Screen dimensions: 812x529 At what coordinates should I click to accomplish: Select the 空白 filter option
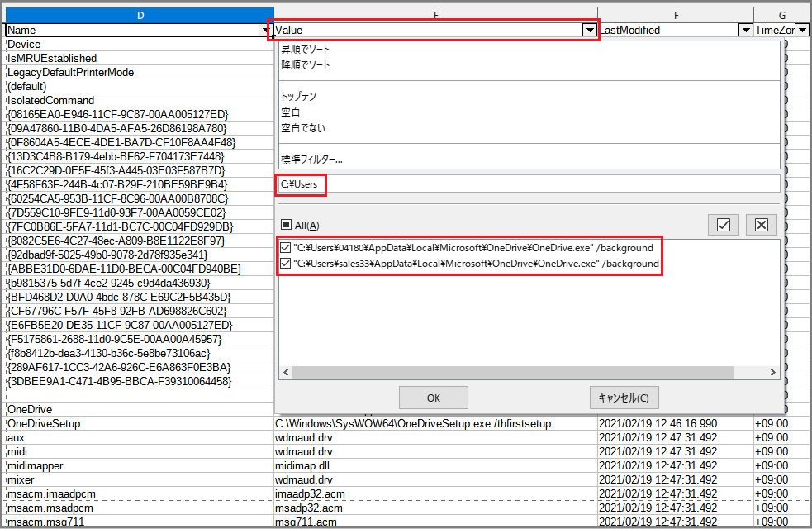(x=291, y=112)
